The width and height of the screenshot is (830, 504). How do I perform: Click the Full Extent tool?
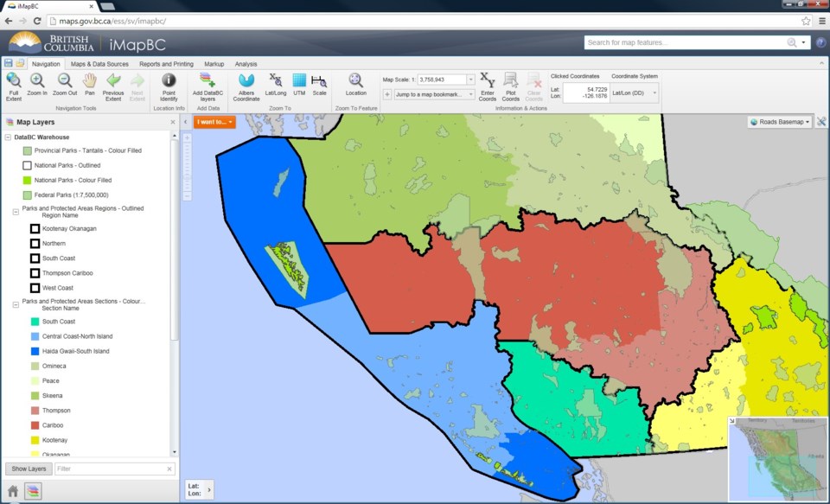[14, 86]
